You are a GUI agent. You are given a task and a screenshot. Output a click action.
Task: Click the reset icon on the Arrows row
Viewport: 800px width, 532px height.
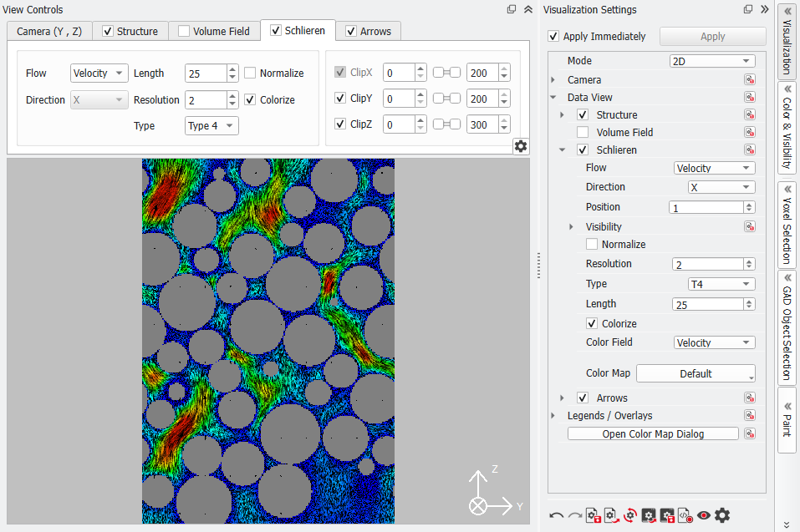[750, 398]
